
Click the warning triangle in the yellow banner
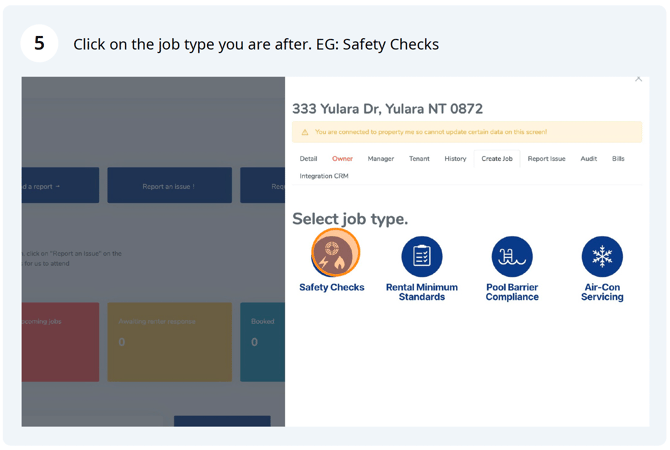click(305, 132)
